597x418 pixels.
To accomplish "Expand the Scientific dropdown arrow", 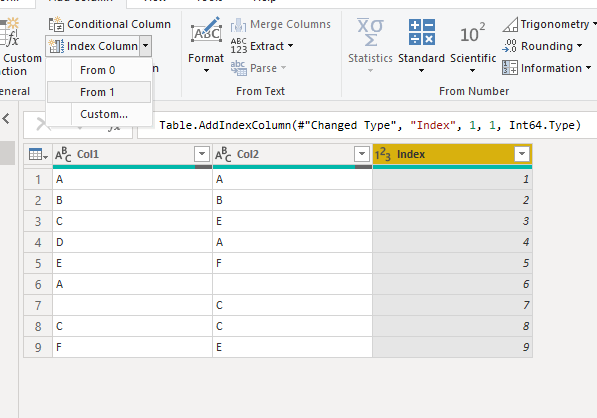I will coord(472,70).
